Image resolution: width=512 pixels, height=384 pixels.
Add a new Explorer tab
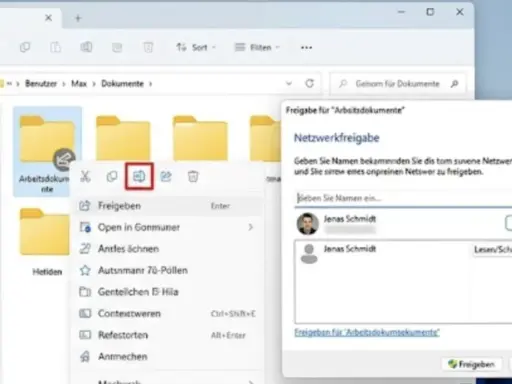click(x=78, y=18)
